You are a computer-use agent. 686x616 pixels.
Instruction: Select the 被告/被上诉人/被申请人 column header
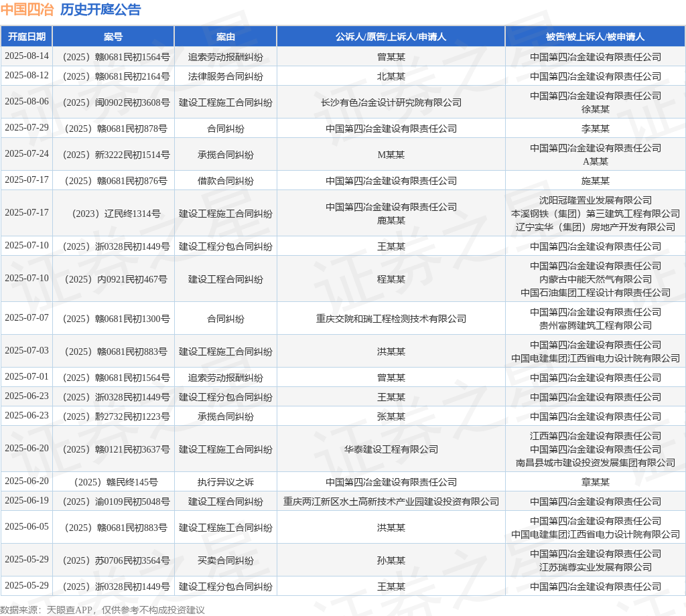[596, 37]
